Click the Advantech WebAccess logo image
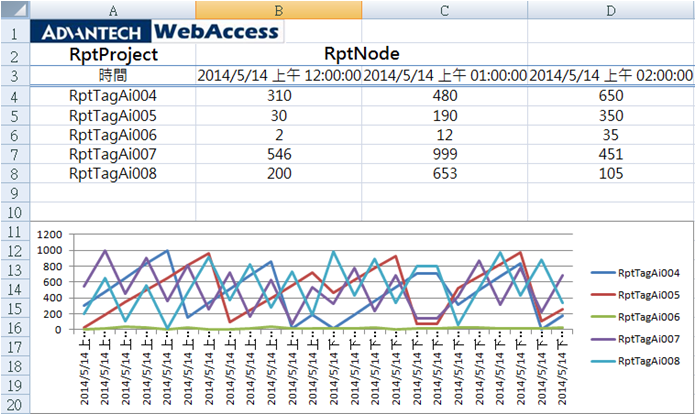The width and height of the screenshot is (696, 415). coord(157,31)
